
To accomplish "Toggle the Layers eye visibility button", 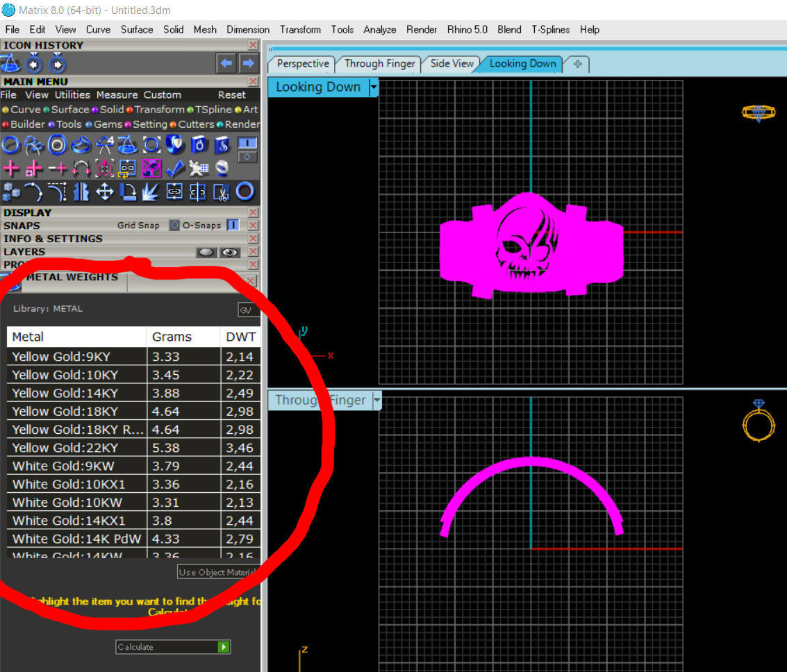I will pyautogui.click(x=229, y=252).
